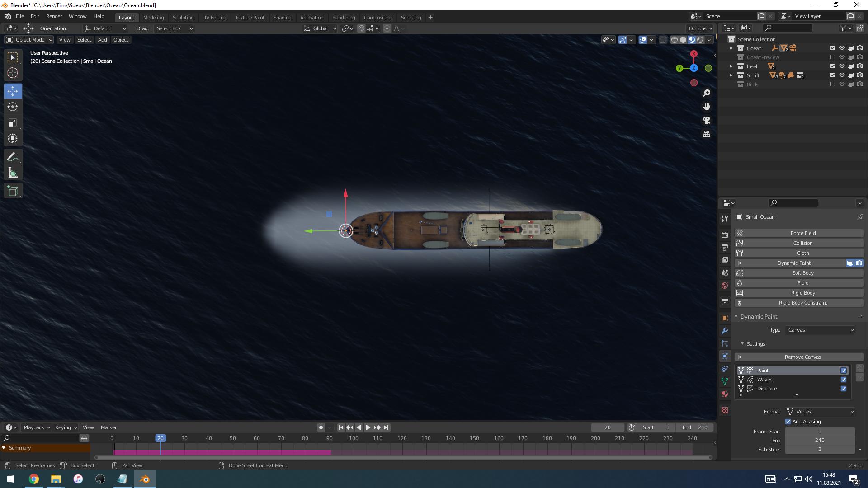Open the Object Constraints properties tab
Viewport: 868px width, 488px height.
click(725, 369)
